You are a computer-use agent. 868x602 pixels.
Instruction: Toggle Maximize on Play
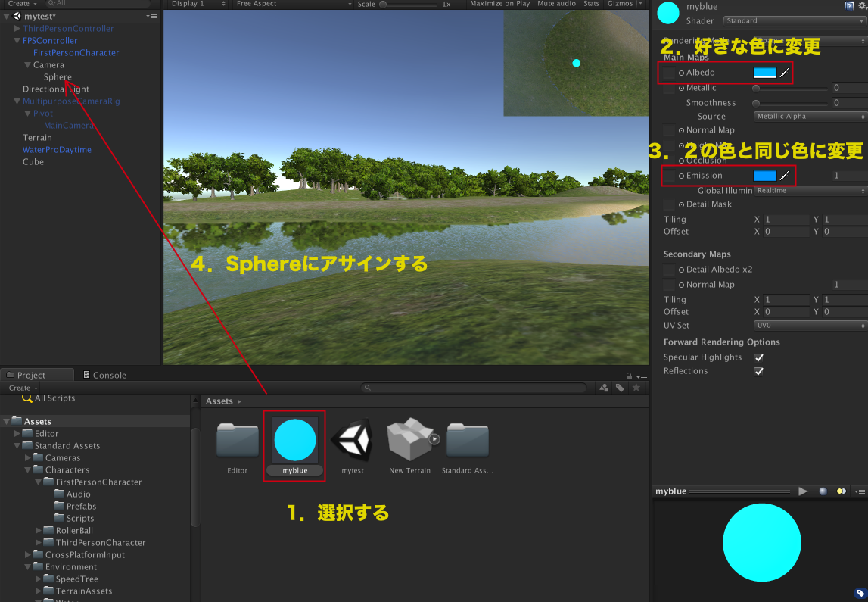tap(500, 4)
